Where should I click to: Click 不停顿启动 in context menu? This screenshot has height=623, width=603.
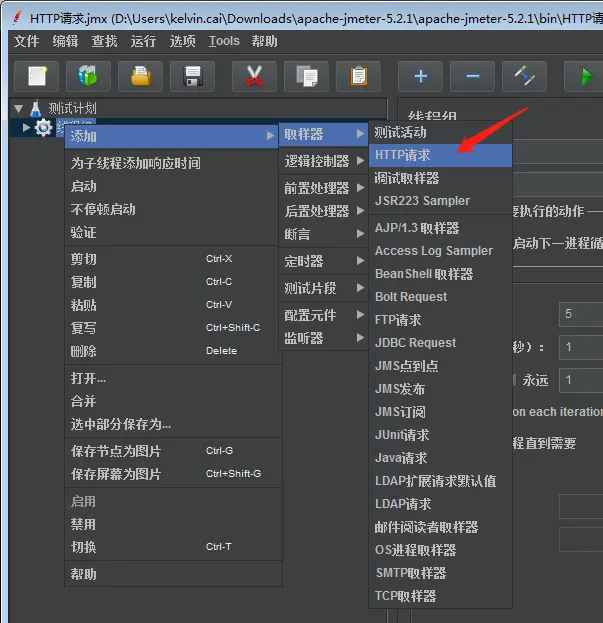pyautogui.click(x=171, y=209)
